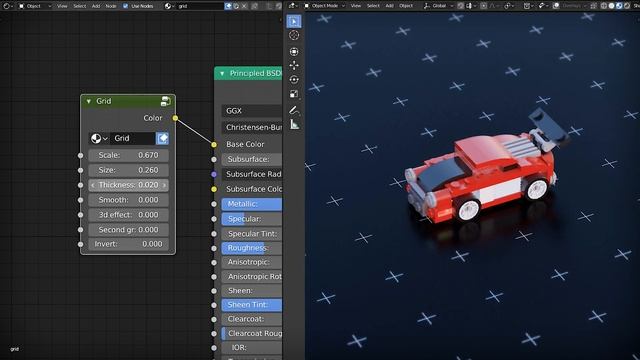The width and height of the screenshot is (640, 360).
Task: Toggle Use Nodes checkbox
Action: (x=126, y=6)
